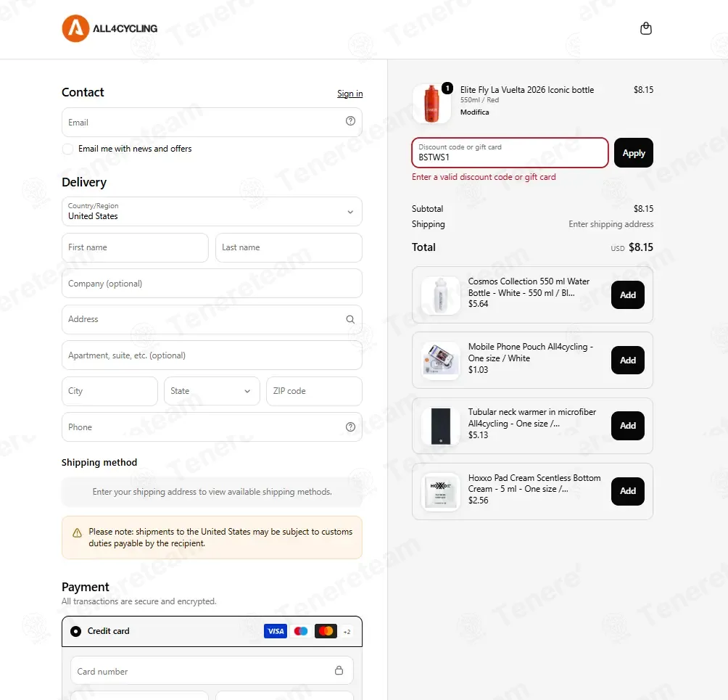728x700 pixels.
Task: Click the Apartment, suite field
Action: (212, 355)
